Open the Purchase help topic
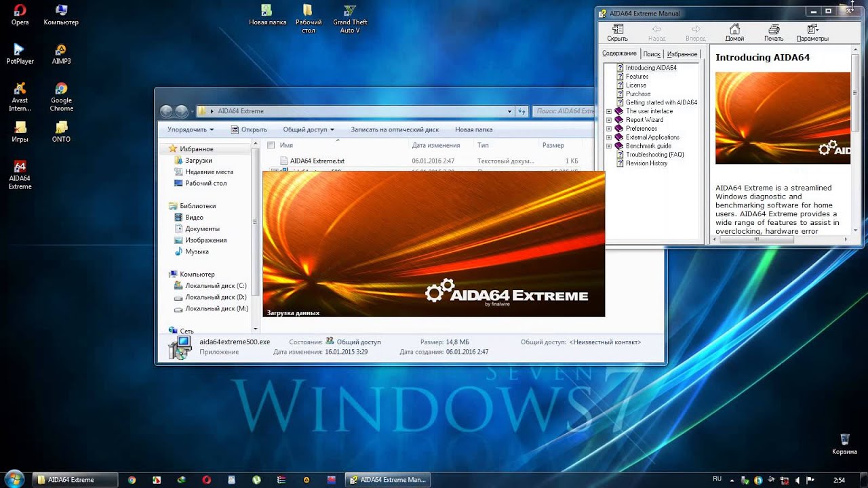The width and height of the screenshot is (868, 488). pyautogui.click(x=638, y=94)
